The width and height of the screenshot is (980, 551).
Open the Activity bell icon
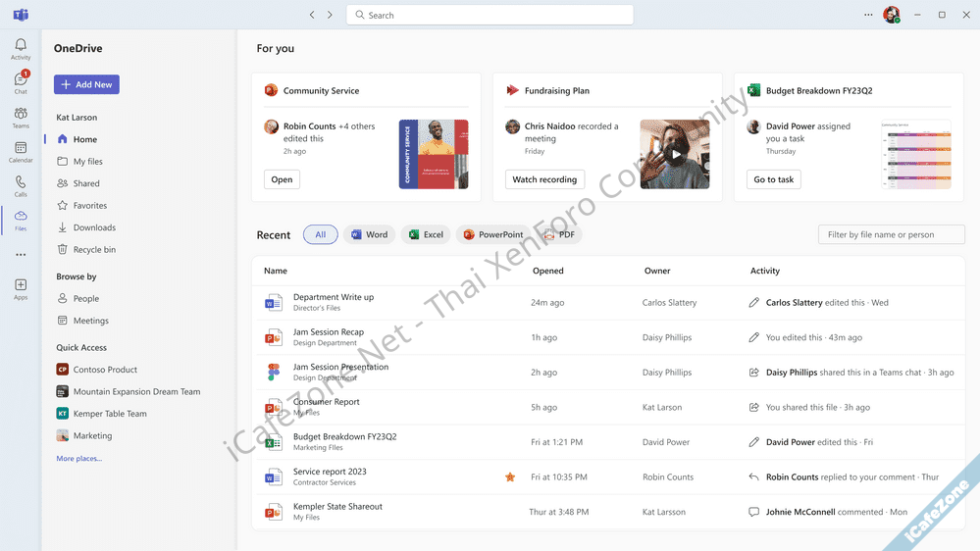click(x=21, y=46)
